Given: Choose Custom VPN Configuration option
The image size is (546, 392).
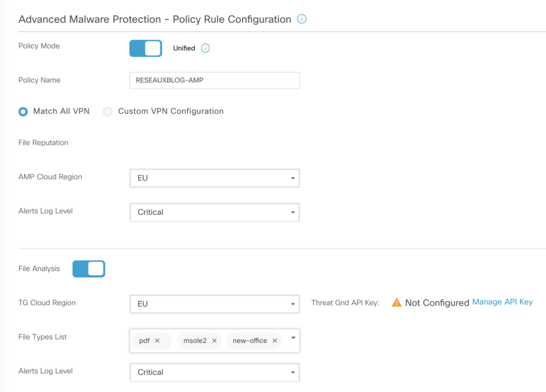Looking at the screenshot, I should point(108,111).
